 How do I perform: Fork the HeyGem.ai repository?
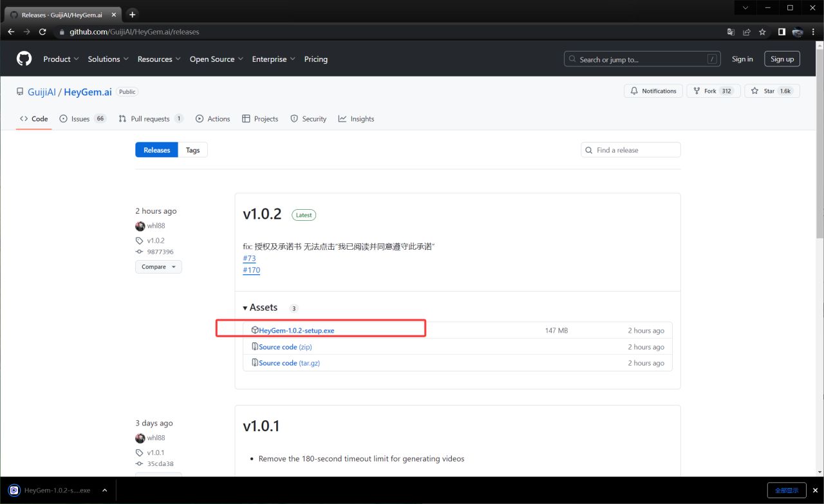click(713, 91)
